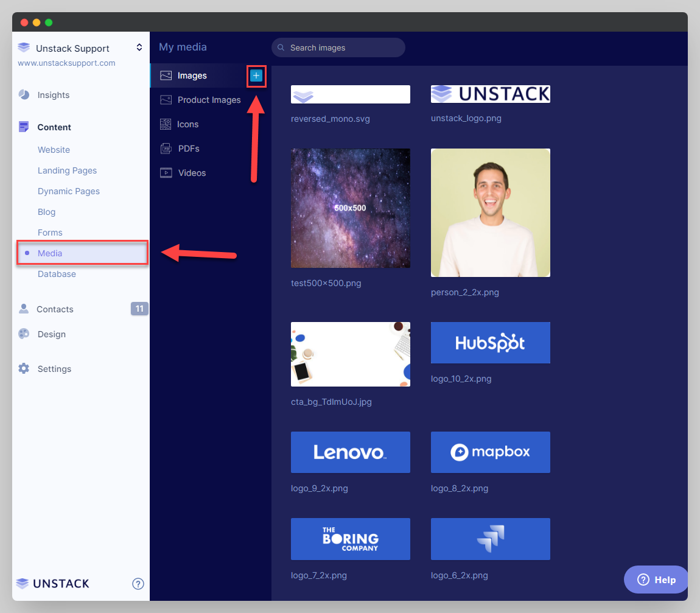Viewport: 700px width, 613px height.
Task: Select The Boring Company logo thumbnail
Action: (x=351, y=539)
